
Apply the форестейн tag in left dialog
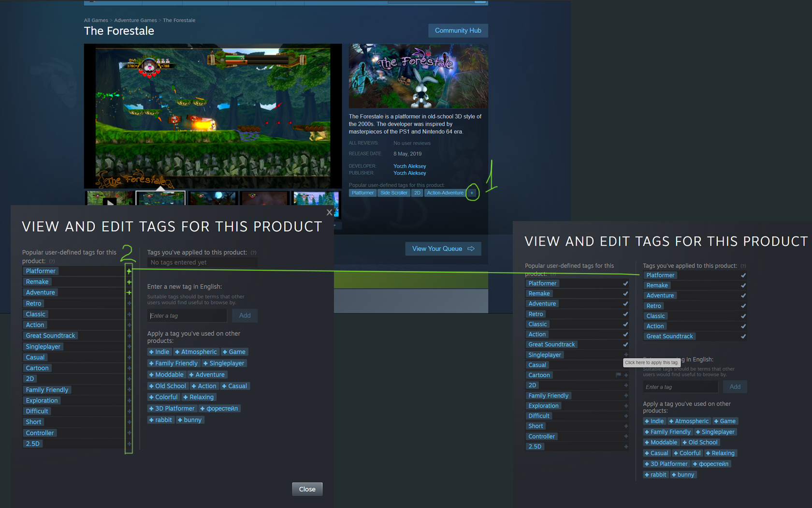click(x=219, y=409)
